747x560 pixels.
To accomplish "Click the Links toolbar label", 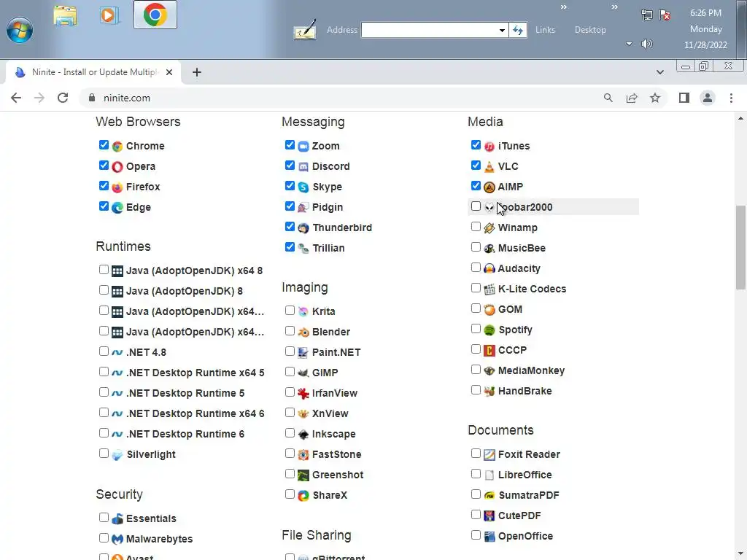I will point(545,29).
